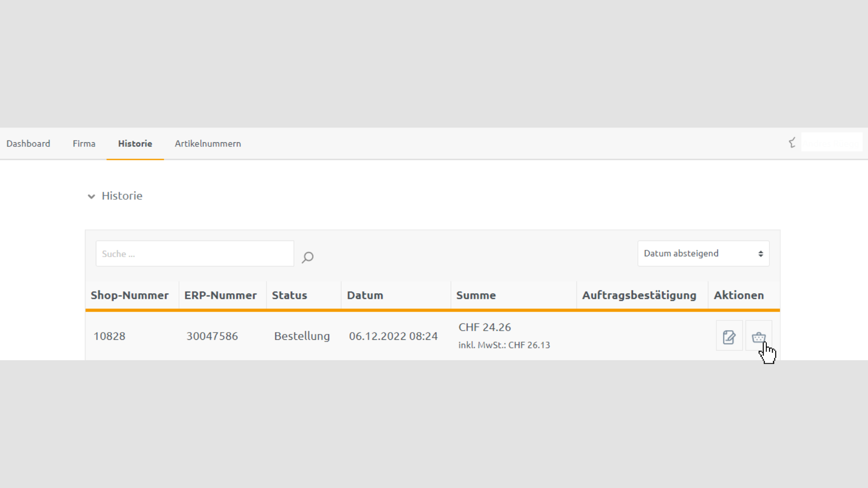Select the Artikelnummern tab
The image size is (868, 488).
point(208,144)
